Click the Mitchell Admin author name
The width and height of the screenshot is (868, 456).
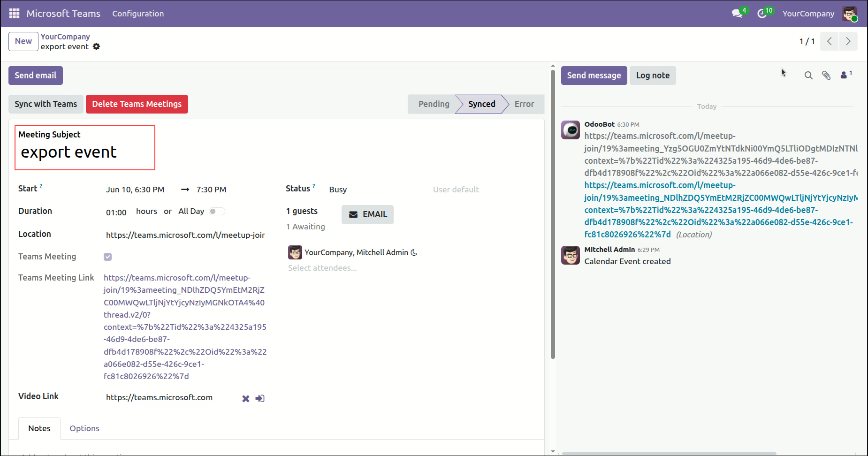pos(609,250)
